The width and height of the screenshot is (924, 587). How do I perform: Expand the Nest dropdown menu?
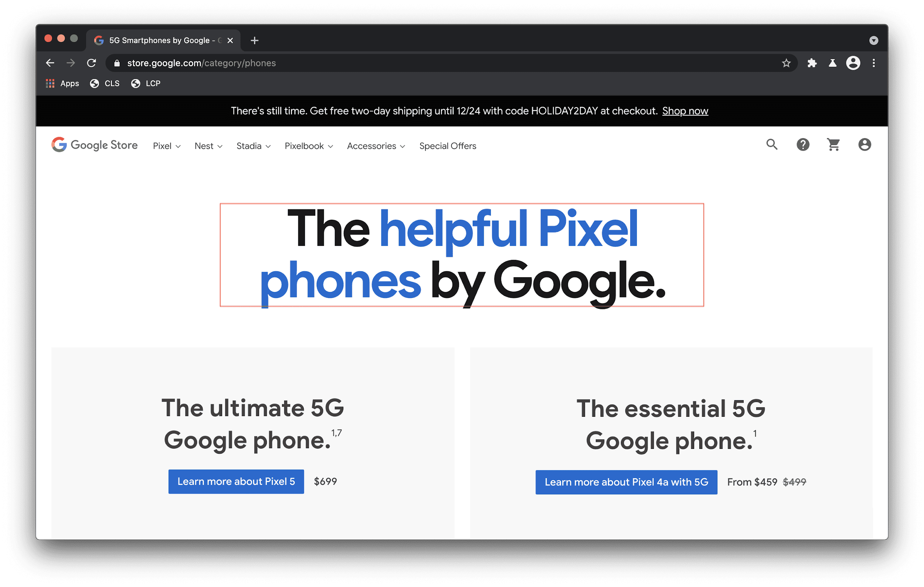coord(208,146)
